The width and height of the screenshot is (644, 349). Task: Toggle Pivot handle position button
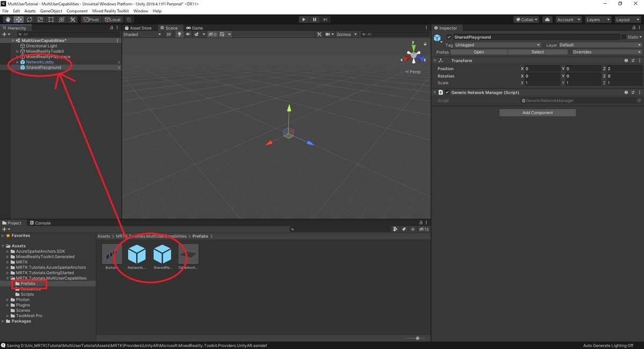91,19
